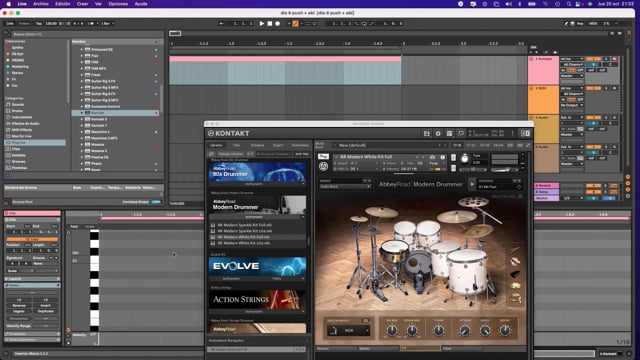Toggle activator button of track 1 Kontakt
The height and width of the screenshot is (360, 640).
click(593, 59)
